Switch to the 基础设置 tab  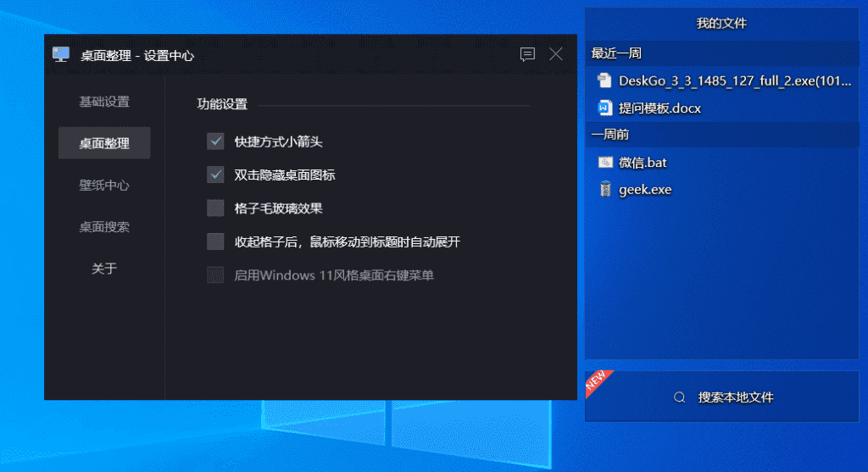pos(104,102)
